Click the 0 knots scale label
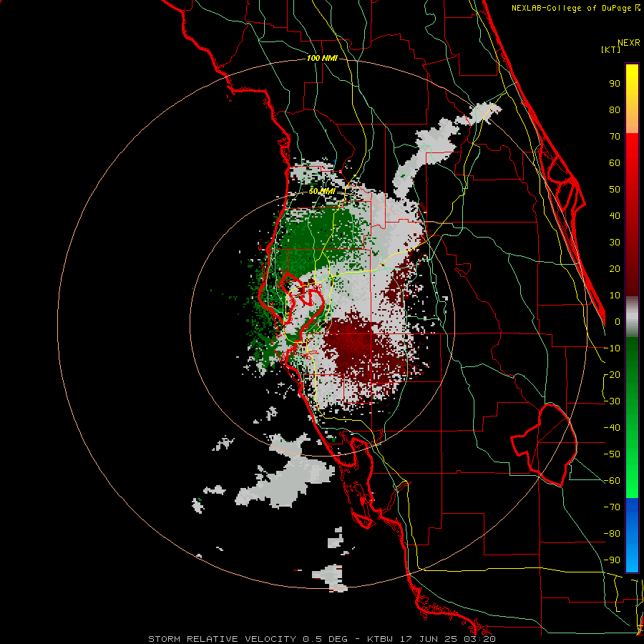The height and width of the screenshot is (644, 644). coord(618,322)
